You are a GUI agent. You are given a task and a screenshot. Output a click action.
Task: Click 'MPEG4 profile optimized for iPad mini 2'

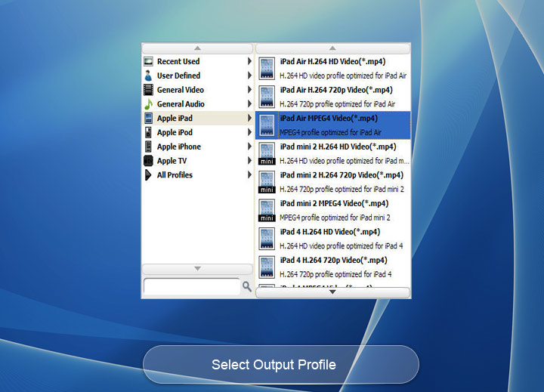(335, 218)
